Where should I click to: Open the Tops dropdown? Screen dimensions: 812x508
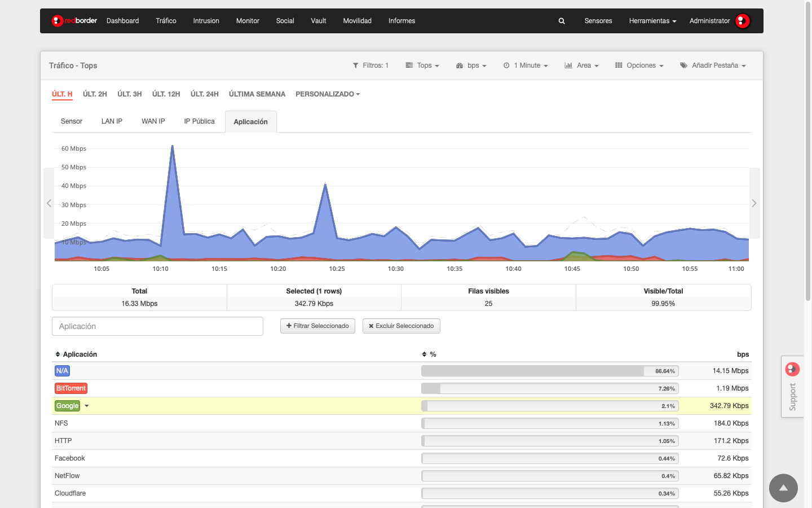422,65
